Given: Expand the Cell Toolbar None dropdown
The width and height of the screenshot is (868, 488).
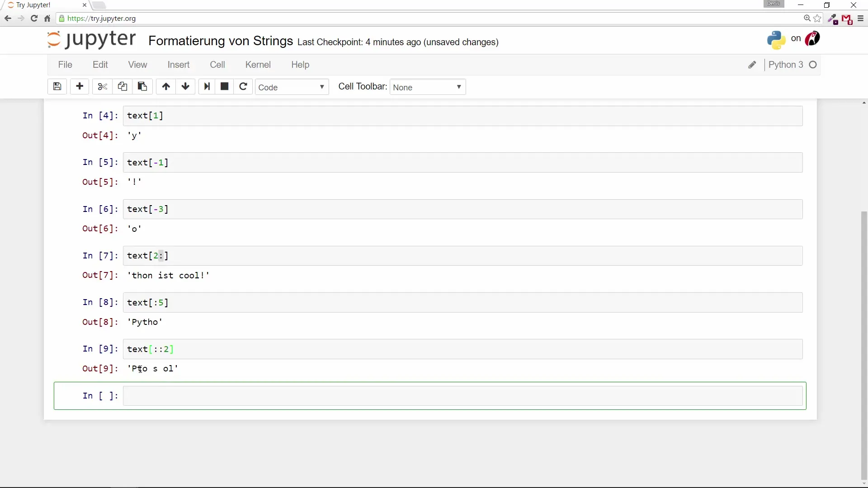Looking at the screenshot, I should pos(428,87).
